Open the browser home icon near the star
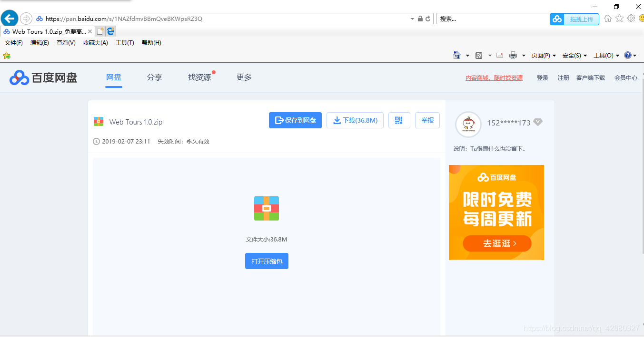This screenshot has width=644, height=337. click(608, 18)
